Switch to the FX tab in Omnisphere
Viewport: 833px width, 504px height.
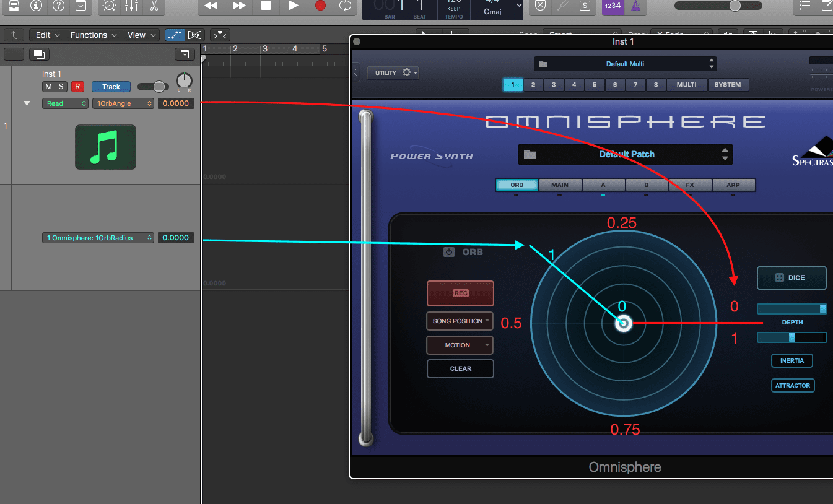tap(690, 185)
